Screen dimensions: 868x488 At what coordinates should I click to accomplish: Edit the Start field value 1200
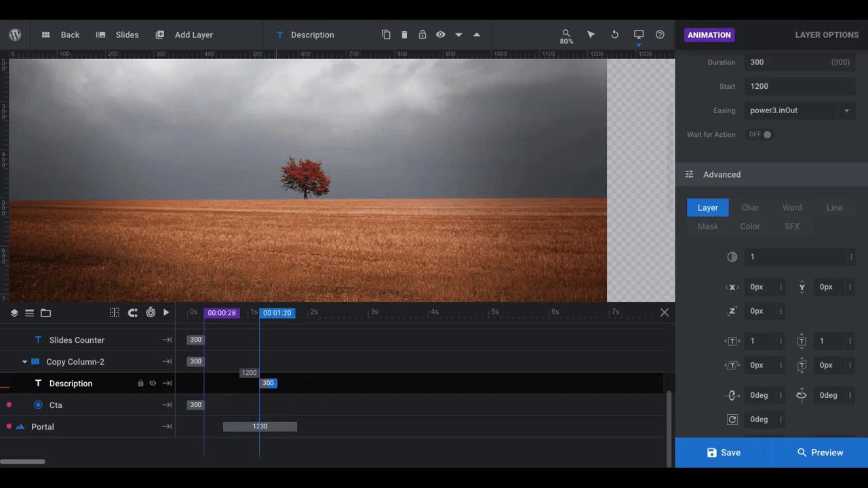click(800, 86)
